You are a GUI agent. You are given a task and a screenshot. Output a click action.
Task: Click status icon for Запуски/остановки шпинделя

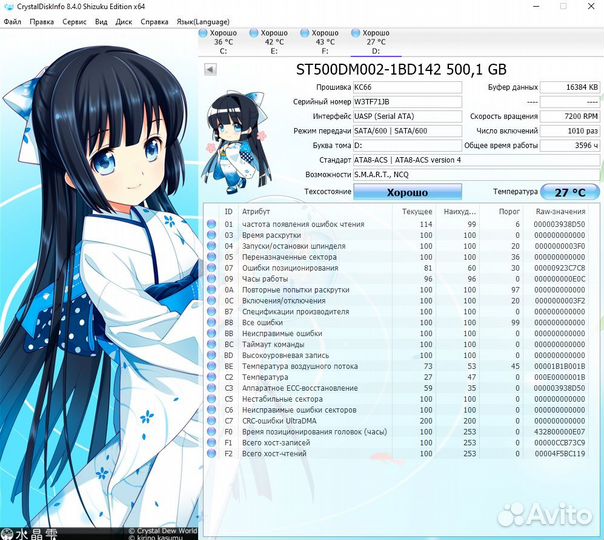coord(211,246)
